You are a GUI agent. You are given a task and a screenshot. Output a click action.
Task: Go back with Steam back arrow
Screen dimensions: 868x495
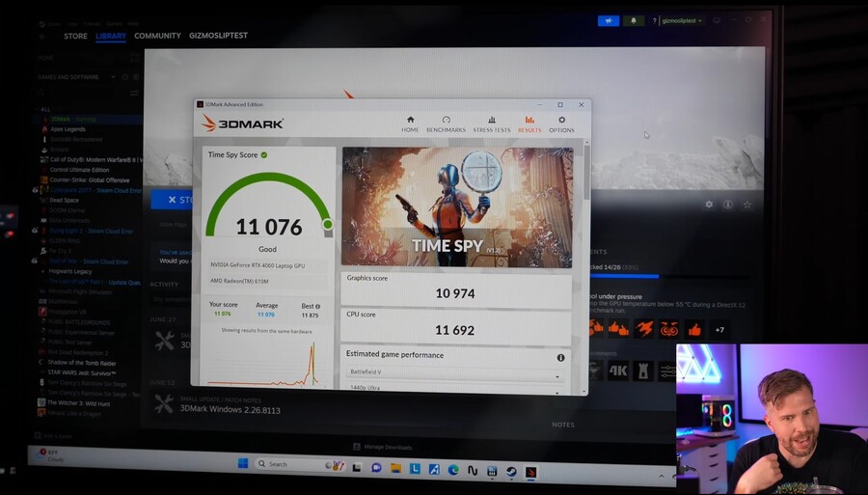point(42,36)
